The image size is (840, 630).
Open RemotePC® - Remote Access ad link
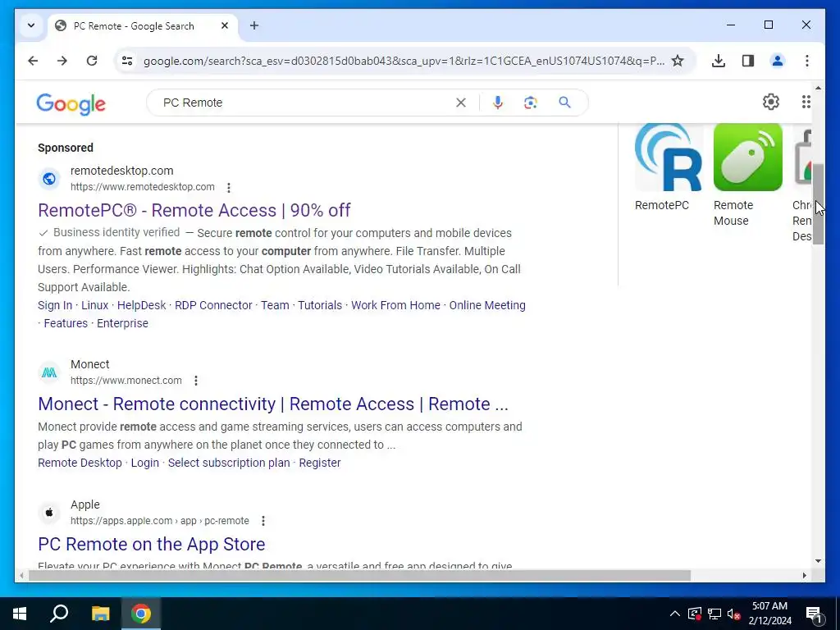pos(194,210)
